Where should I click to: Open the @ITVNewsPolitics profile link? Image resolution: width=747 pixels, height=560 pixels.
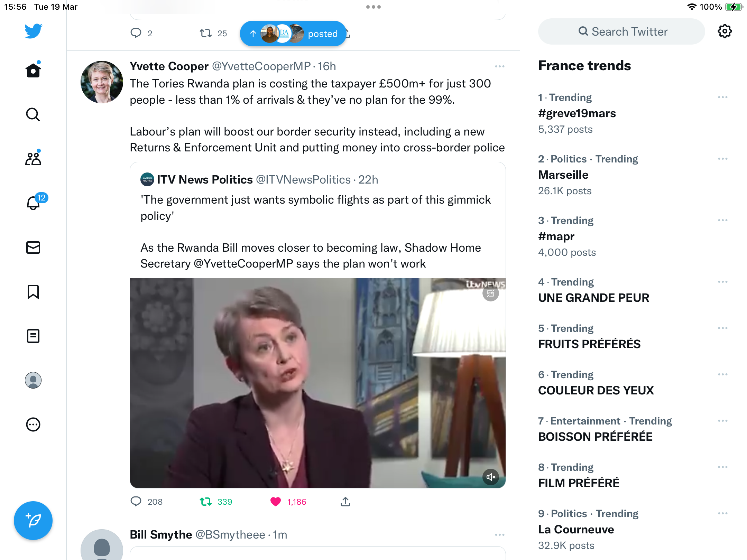[303, 180]
